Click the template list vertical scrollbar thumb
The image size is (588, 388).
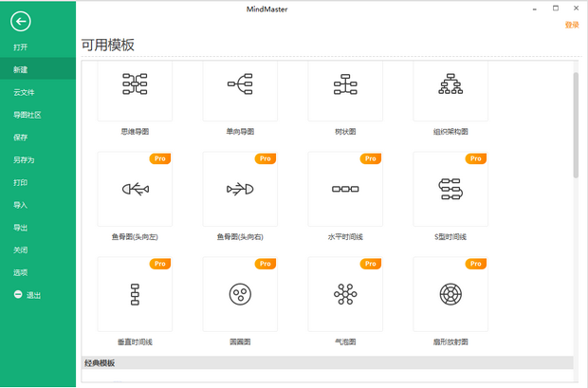[576, 125]
